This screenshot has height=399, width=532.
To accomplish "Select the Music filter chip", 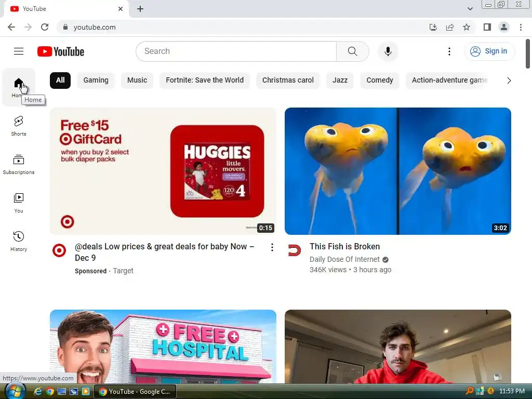I will click(x=137, y=81).
